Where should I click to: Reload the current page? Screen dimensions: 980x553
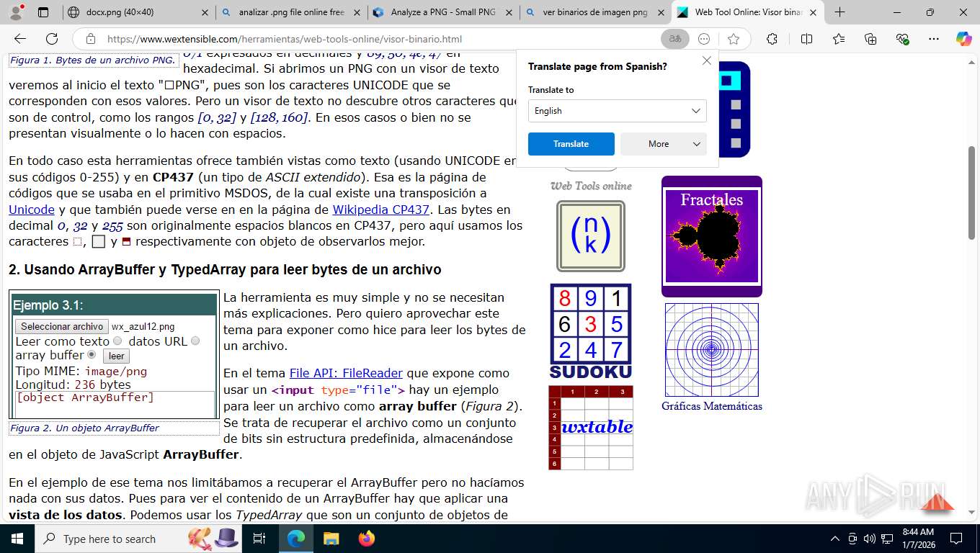pos(52,39)
